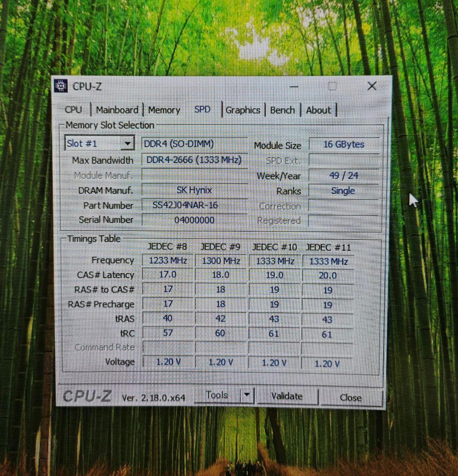Click the 19.0 CAS# Latency cell
This screenshot has width=458, height=476.
point(275,275)
